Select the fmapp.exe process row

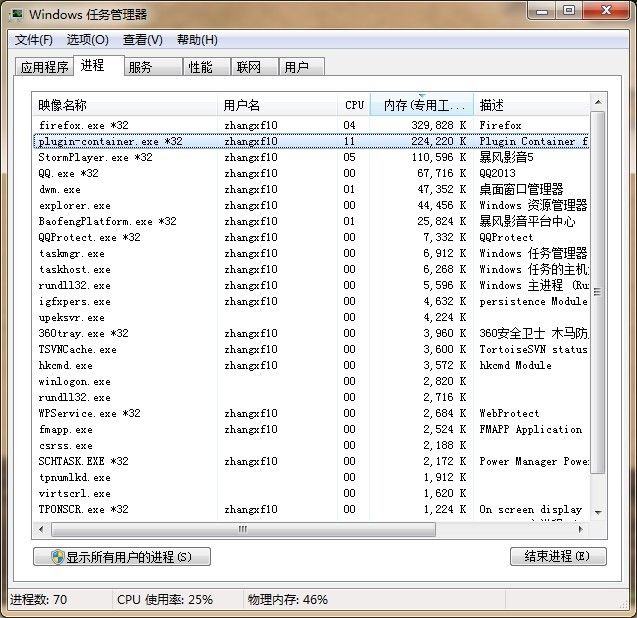(311, 429)
